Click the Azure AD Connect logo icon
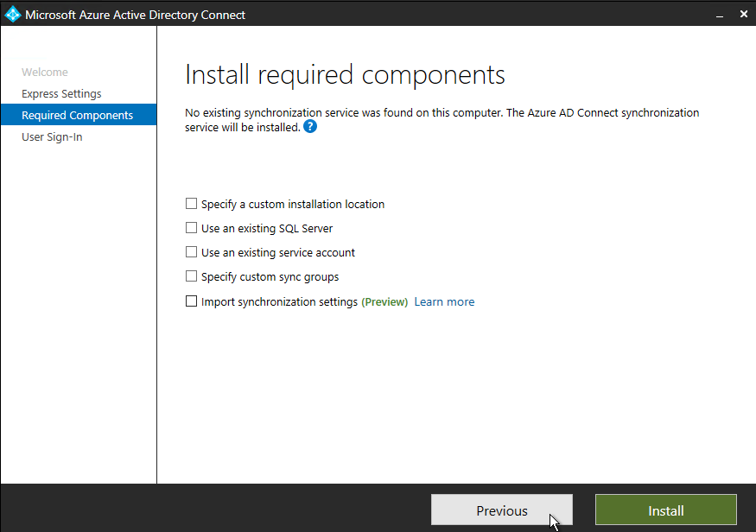This screenshot has width=756, height=532. 13,15
